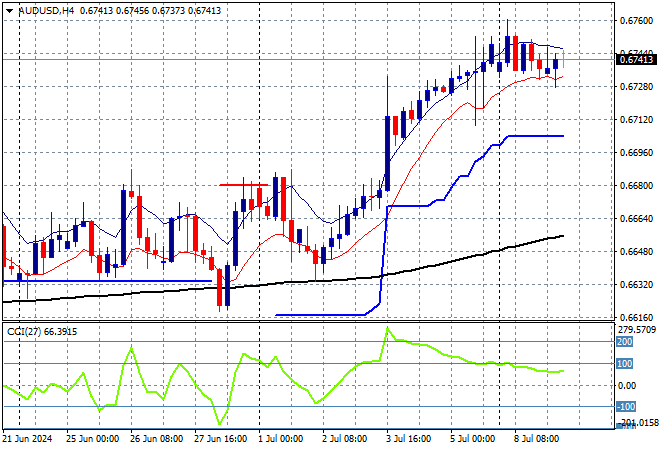Click the 21 Jun 2024 date label
This screenshot has height=450, width=660.
(28, 438)
